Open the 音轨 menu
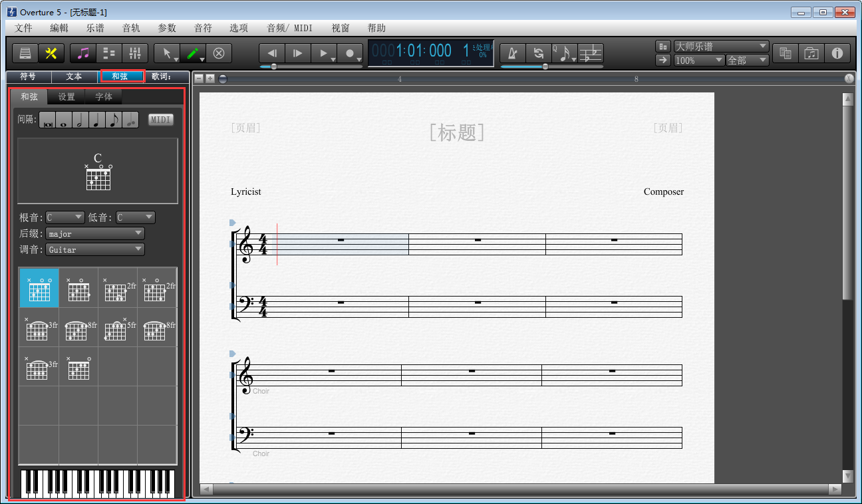The image size is (862, 504). [131, 28]
